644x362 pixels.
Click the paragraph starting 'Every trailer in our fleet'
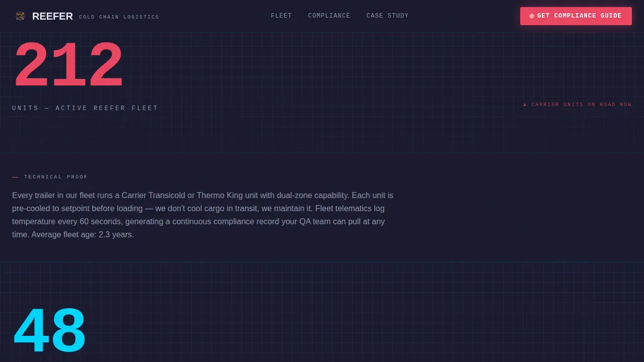point(203,215)
